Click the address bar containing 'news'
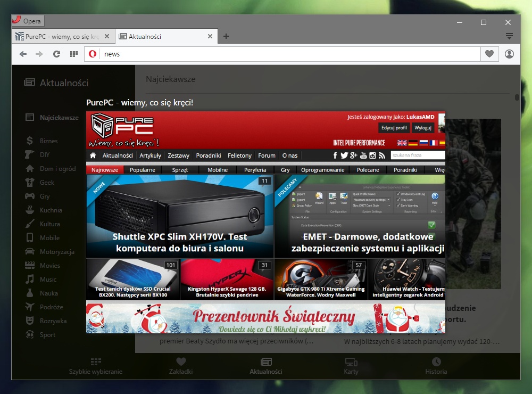Viewport: 532px width, 394px height. point(282,54)
